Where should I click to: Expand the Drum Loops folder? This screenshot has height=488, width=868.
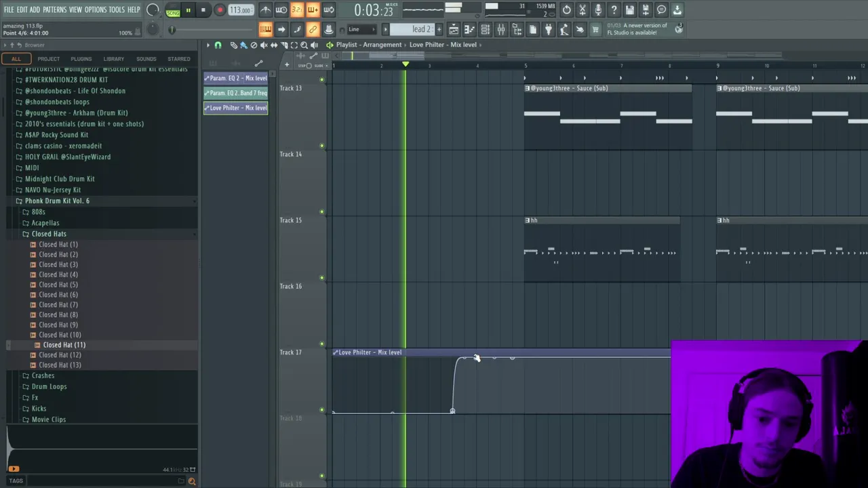[49, 386]
